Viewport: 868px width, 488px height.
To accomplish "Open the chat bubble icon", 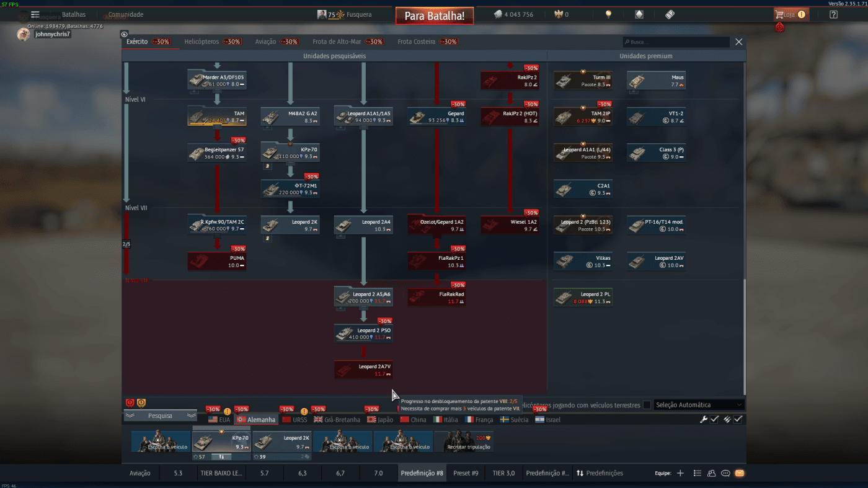I will pos(725,473).
